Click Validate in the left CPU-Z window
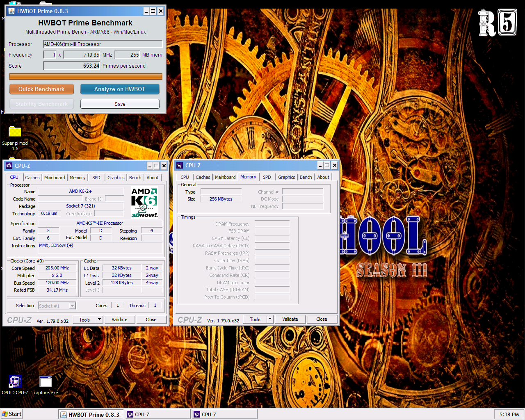This screenshot has width=525, height=420. (119, 320)
